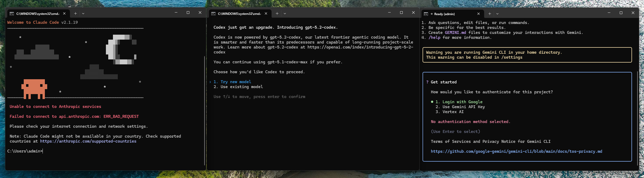Open the anthropic.com supported-countries link
The image size is (644, 178).
[x=88, y=141]
